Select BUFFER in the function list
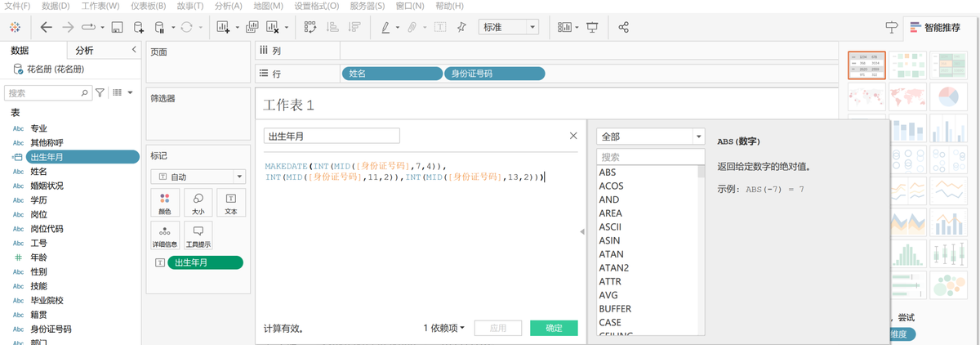Image resolution: width=980 pixels, height=345 pixels. tap(615, 308)
